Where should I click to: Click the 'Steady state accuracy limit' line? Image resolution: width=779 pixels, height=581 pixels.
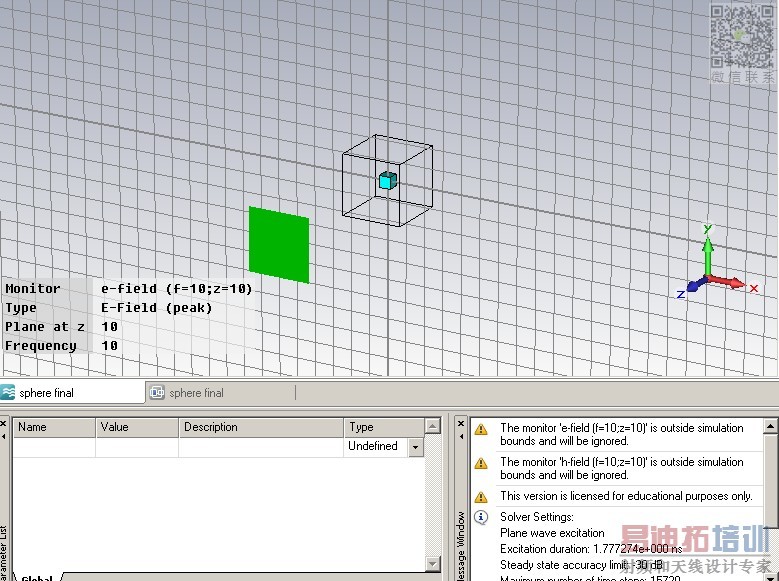[x=581, y=565]
